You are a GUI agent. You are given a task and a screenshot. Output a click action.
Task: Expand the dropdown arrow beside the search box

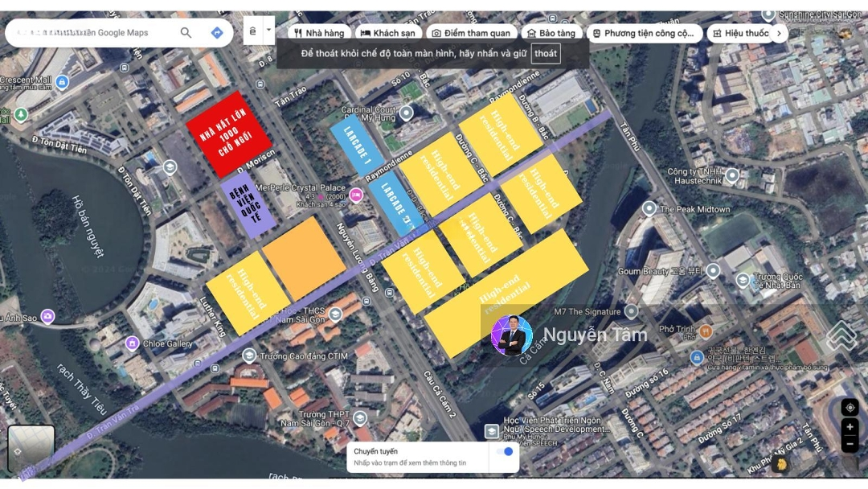coord(268,31)
